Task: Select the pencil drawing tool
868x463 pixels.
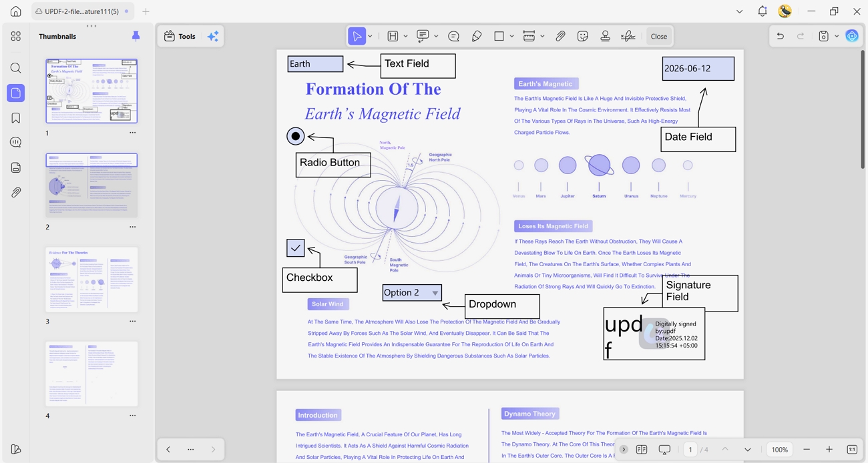Action: pyautogui.click(x=477, y=36)
